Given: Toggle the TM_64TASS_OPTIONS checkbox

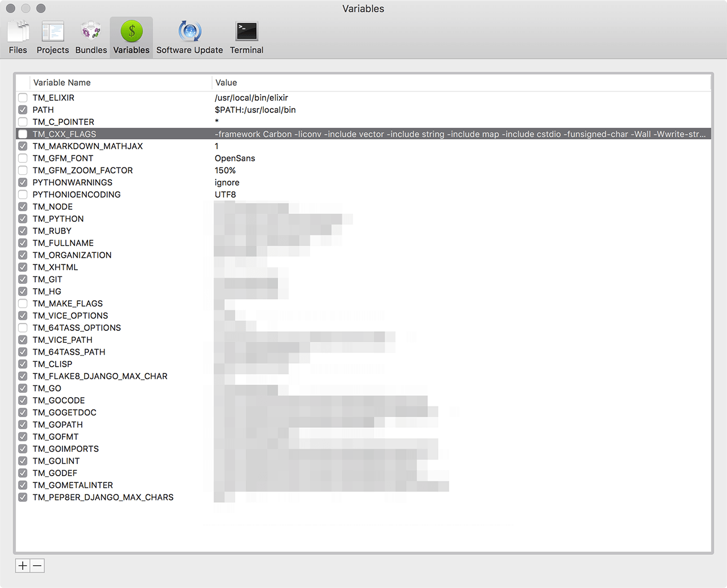Looking at the screenshot, I should point(23,327).
